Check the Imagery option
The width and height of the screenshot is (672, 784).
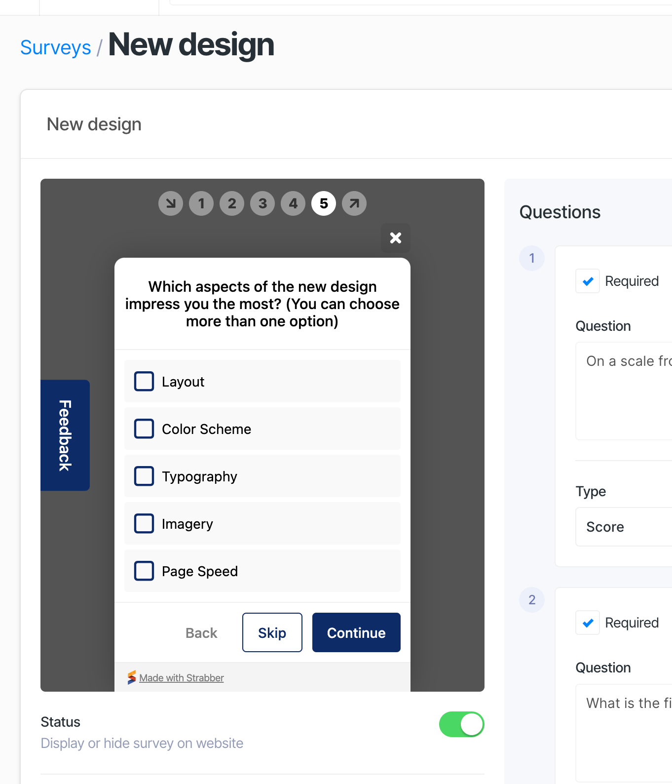coord(144,523)
